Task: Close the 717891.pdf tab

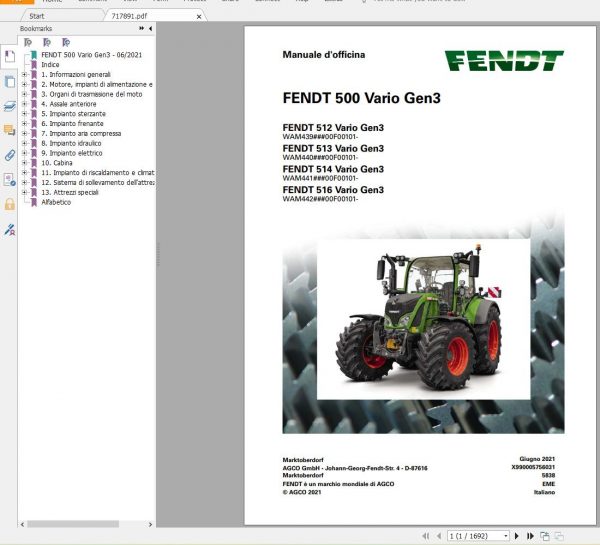Action: [x=199, y=16]
